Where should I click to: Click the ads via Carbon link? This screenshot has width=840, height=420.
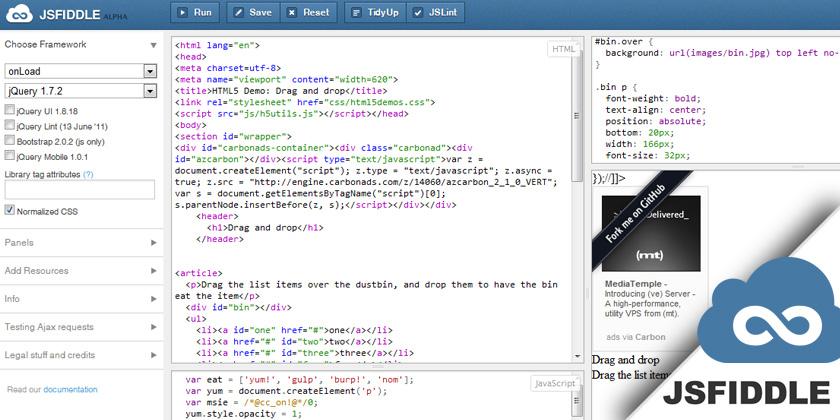tap(636, 337)
